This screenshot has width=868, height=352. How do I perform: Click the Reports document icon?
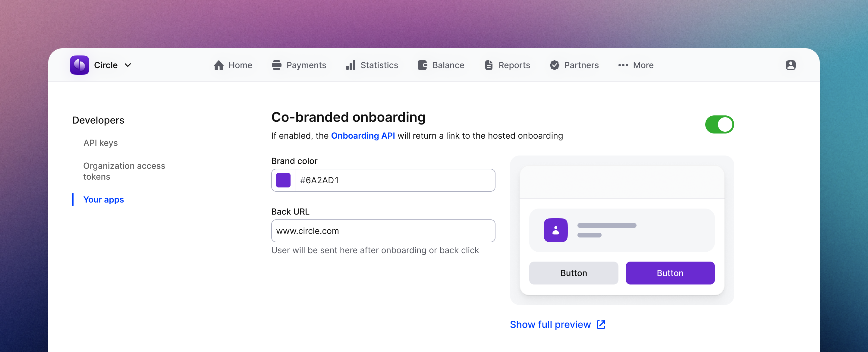pyautogui.click(x=489, y=65)
